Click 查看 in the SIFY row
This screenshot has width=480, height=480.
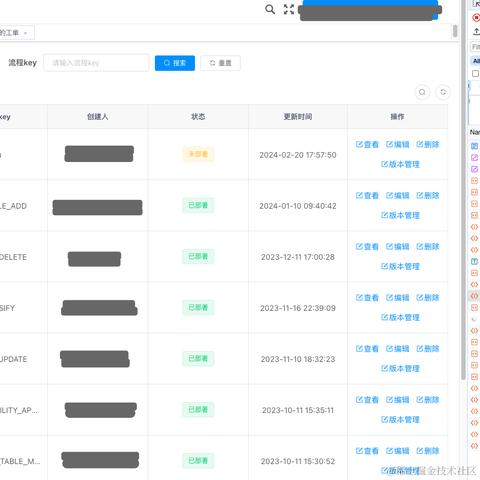coord(367,297)
